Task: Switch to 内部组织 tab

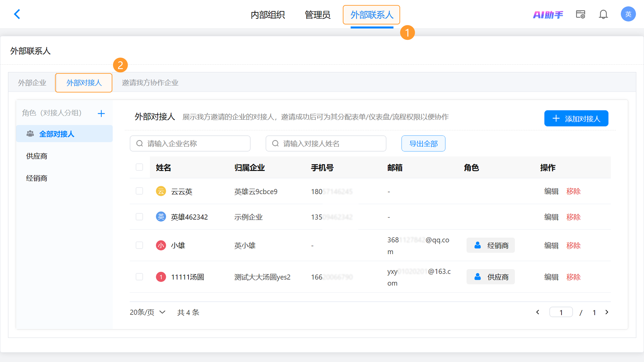Action: coord(268,15)
